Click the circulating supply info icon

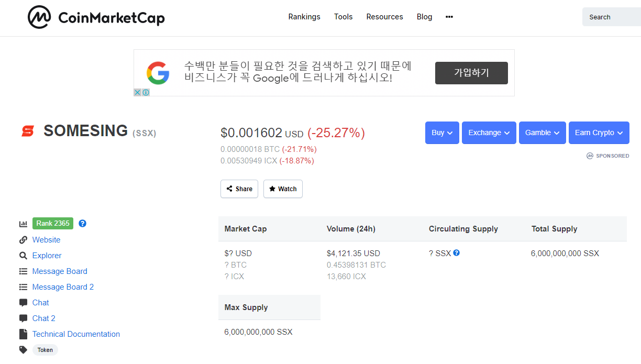pos(457,252)
